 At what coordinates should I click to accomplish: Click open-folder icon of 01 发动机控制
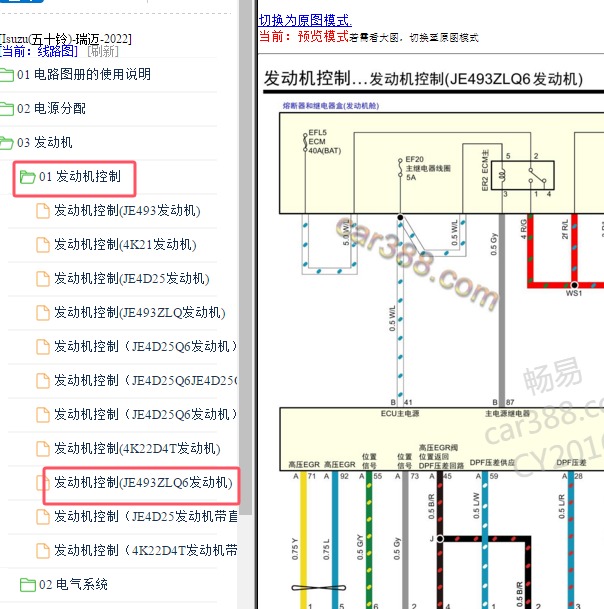pos(27,177)
